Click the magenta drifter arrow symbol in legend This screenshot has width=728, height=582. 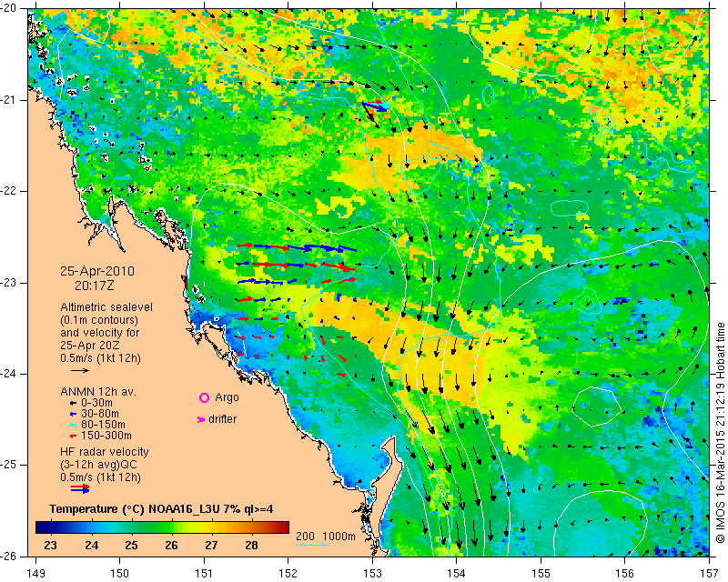[201, 419]
